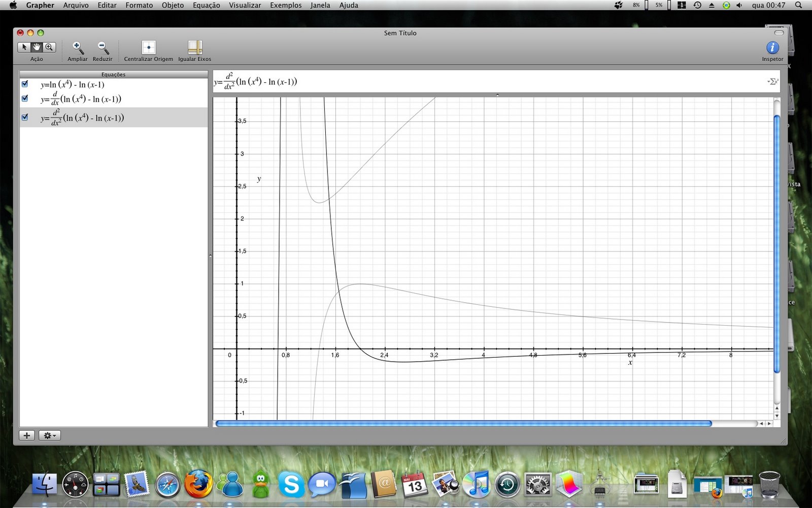Select the hand pan tool
This screenshot has height=508, width=812.
[37, 47]
